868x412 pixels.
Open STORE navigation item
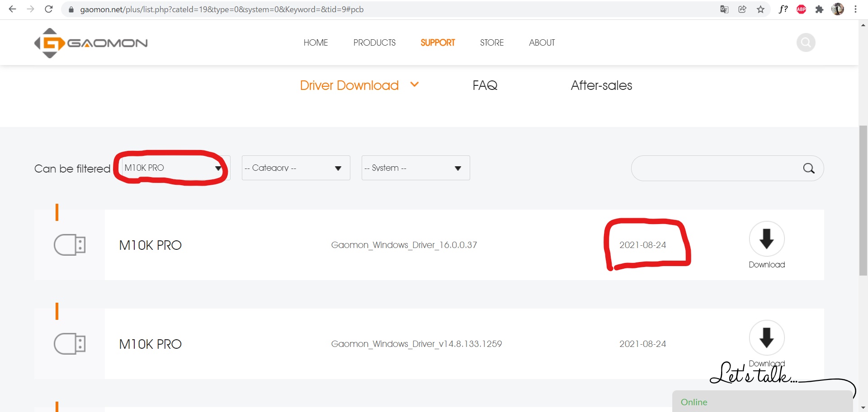coord(492,42)
